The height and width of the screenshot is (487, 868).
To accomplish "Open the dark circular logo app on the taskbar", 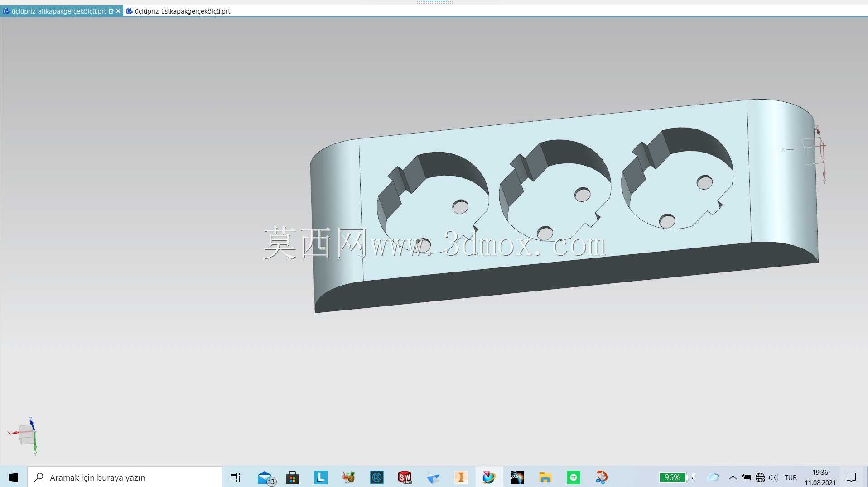I will [376, 477].
